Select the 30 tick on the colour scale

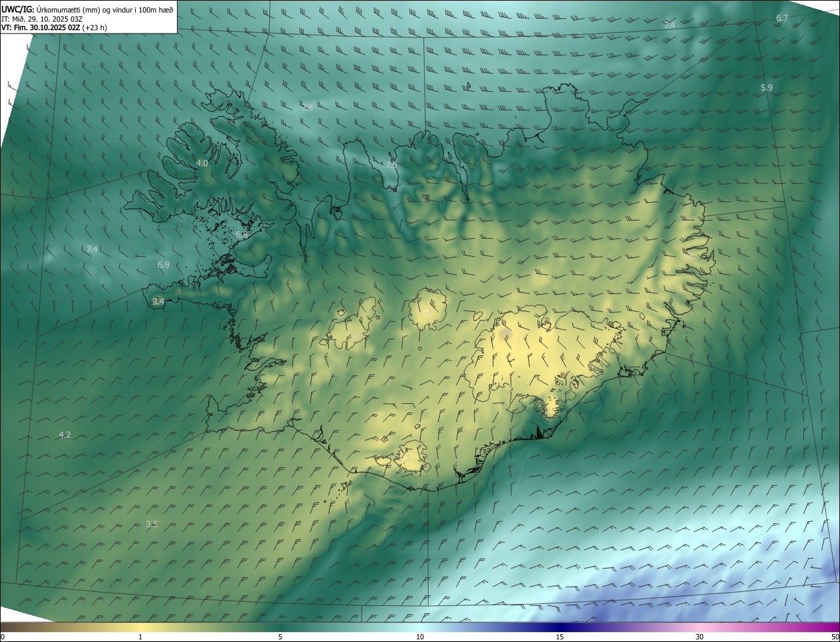[700, 637]
